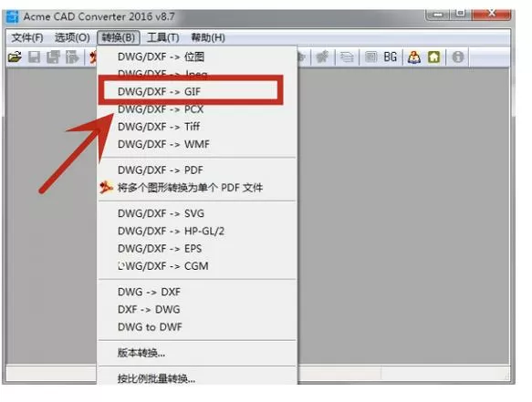Click the user registration icon next to BG
The image size is (532, 402).
pyautogui.click(x=414, y=57)
